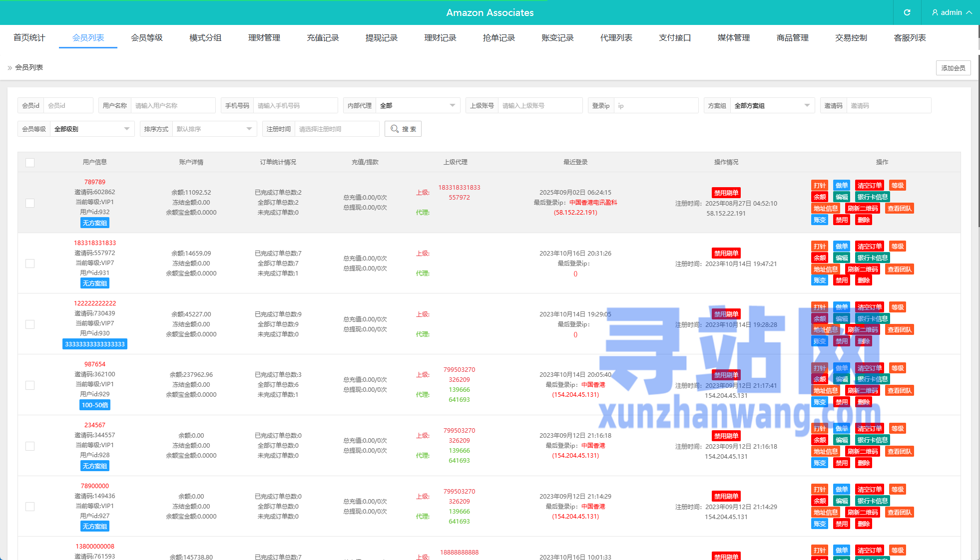Viewport: 980px width, 560px height.
Task: Click 等级 button for user 789789
Action: (x=898, y=186)
